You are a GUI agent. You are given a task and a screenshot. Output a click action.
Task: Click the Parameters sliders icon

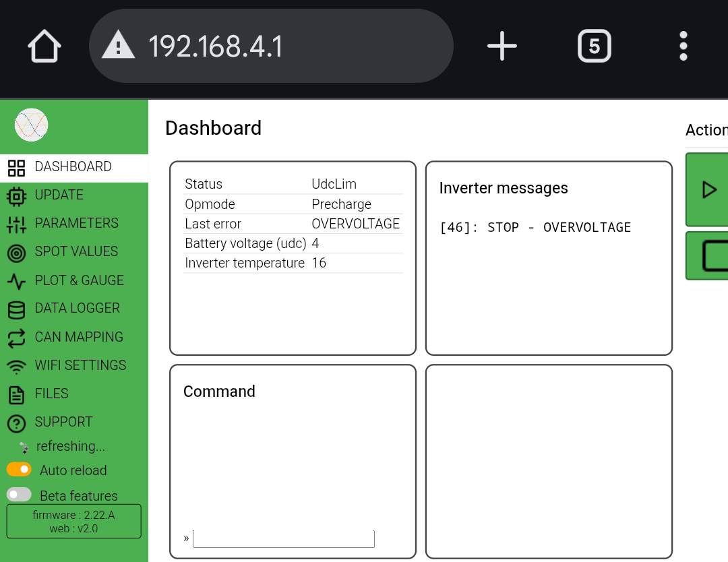click(x=16, y=224)
